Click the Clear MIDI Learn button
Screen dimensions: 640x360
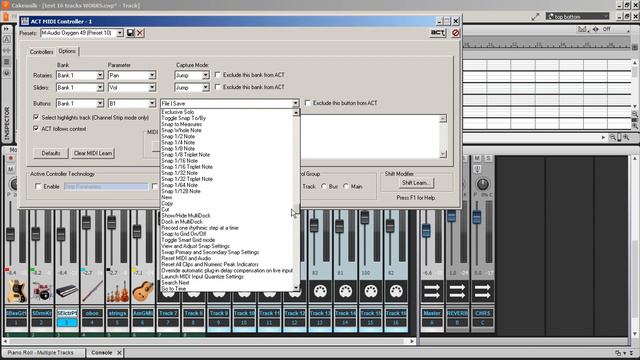tap(93, 153)
